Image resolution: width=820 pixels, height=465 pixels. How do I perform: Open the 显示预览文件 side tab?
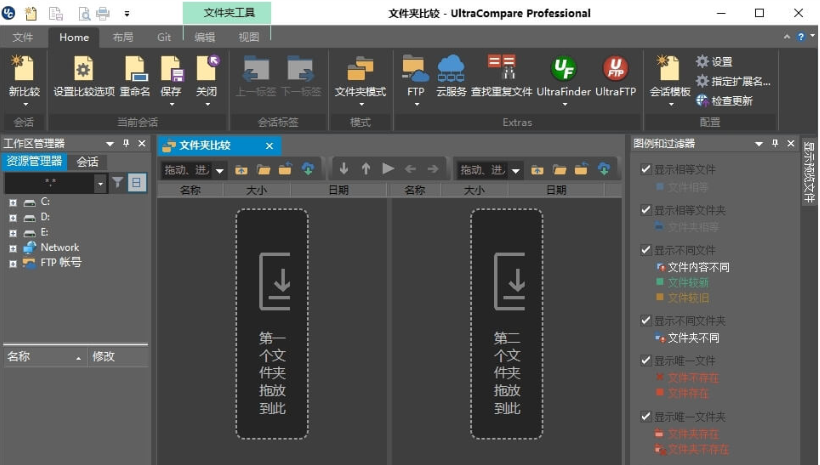[x=808, y=172]
